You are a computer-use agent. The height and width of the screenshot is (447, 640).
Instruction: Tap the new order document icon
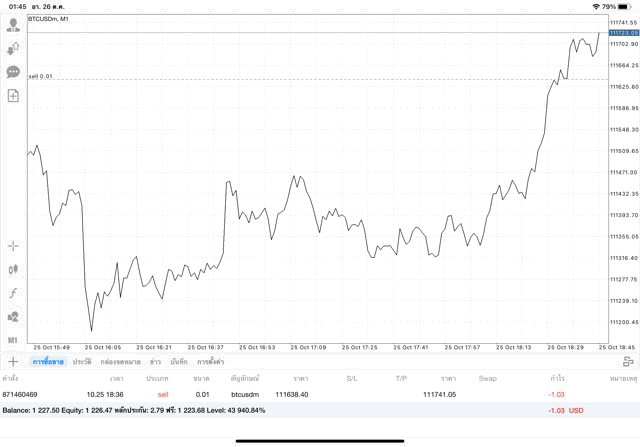coord(13,96)
